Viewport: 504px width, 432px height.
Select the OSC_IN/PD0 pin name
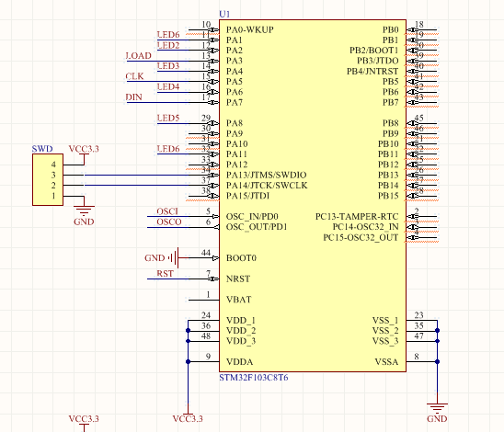252,217
